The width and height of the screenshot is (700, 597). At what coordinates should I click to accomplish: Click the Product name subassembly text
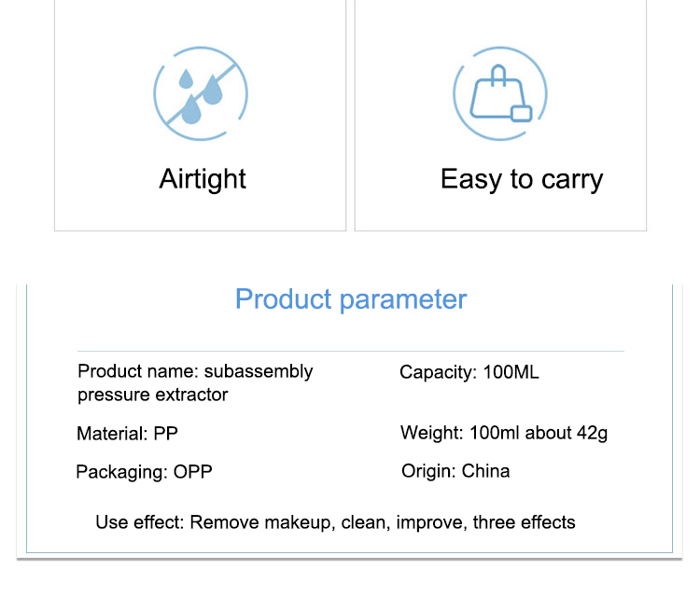(195, 371)
